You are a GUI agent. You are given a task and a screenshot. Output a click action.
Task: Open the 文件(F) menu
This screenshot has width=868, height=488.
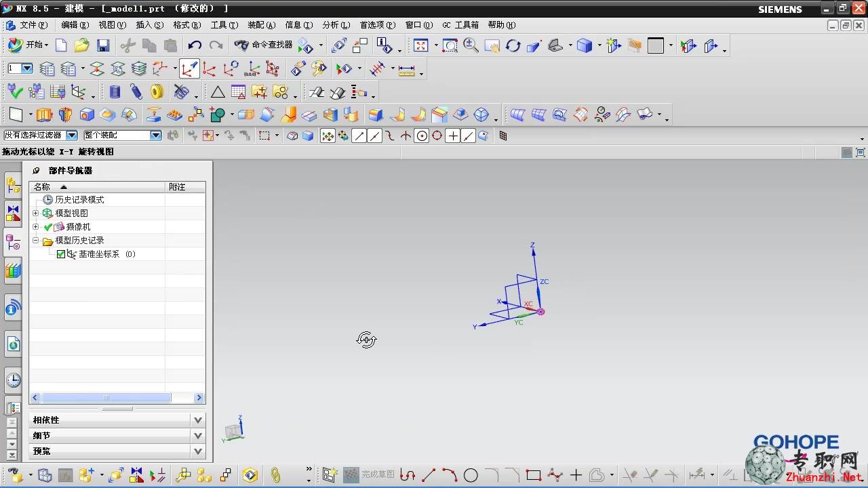[33, 25]
